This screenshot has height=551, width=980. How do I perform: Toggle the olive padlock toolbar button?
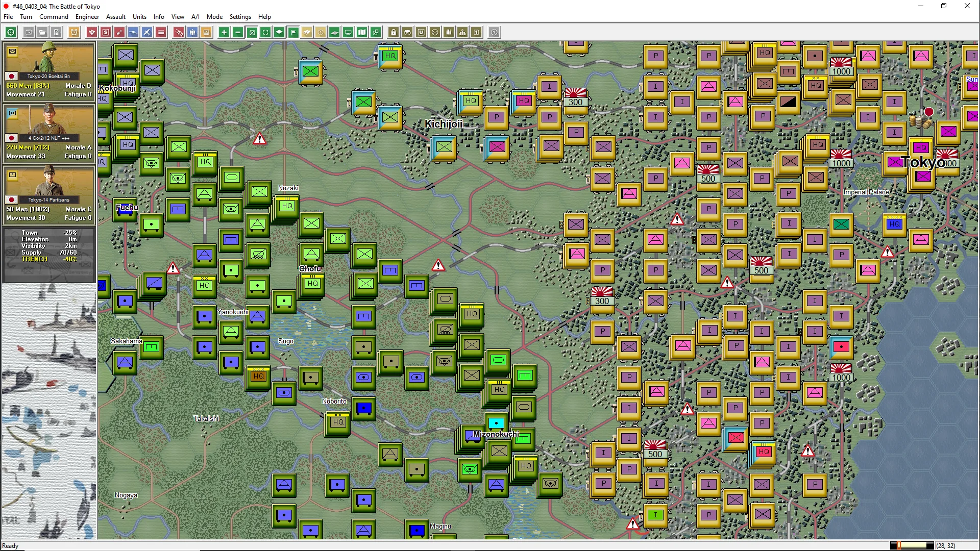[x=394, y=32]
